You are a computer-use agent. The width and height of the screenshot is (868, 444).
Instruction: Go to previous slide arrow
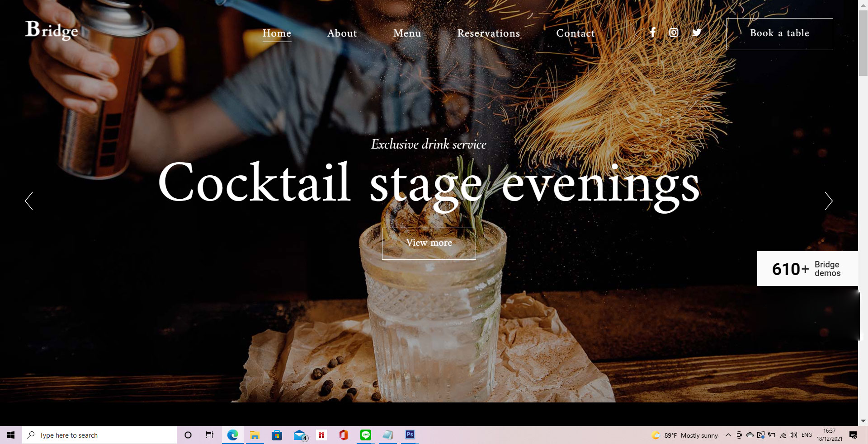(29, 201)
